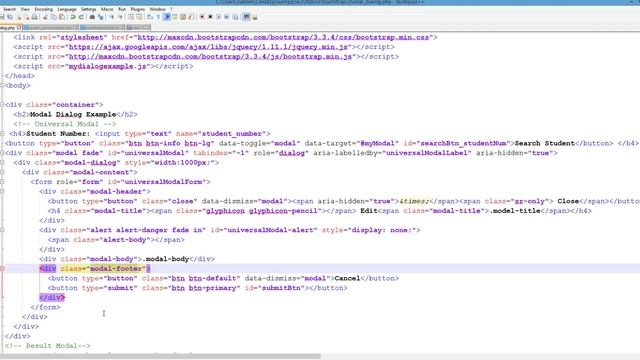640x360 pixels.
Task: Toggle synchronized vertical scrolling
Action: point(131,17)
